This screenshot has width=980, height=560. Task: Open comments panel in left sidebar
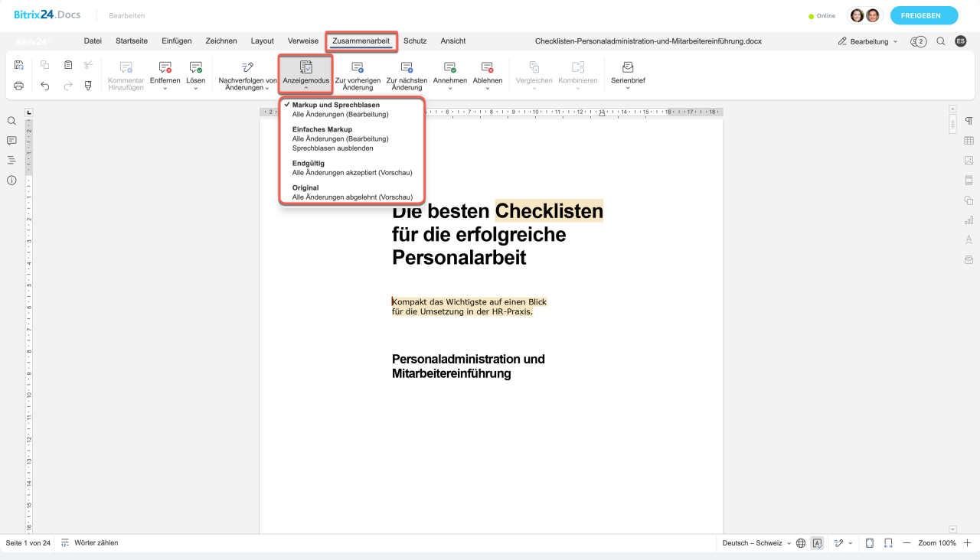(x=11, y=141)
